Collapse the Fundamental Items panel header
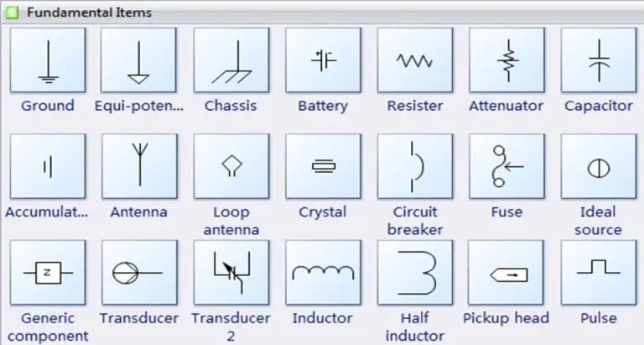 point(322,13)
